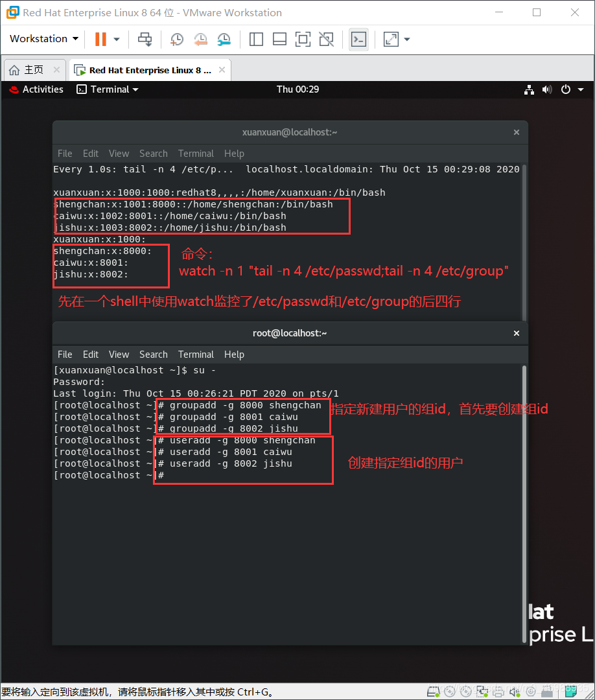This screenshot has height=700, width=595.
Task: Select the Red Hat Enterprise Linux 8 tab
Action: point(150,70)
